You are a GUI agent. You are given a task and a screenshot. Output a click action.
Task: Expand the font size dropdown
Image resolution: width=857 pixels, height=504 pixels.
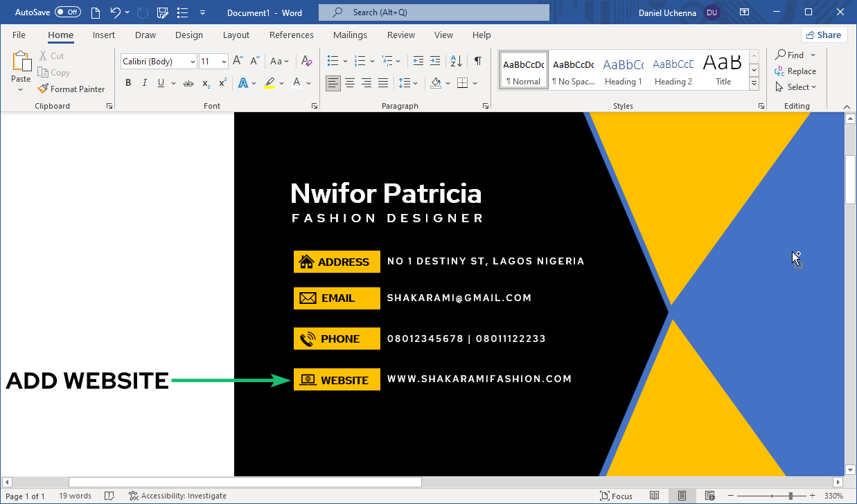coord(224,62)
